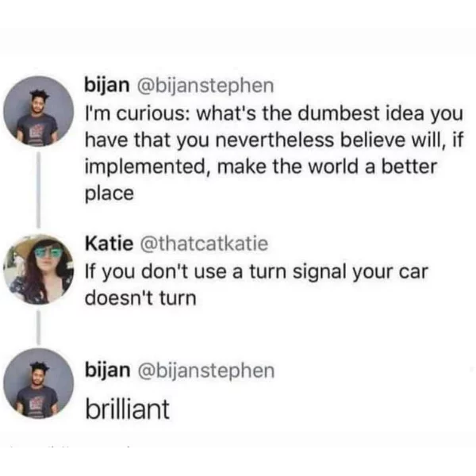Open Katie's reply 'If you don't use a turn signal'
476x476 pixels.
pyautogui.click(x=256, y=285)
